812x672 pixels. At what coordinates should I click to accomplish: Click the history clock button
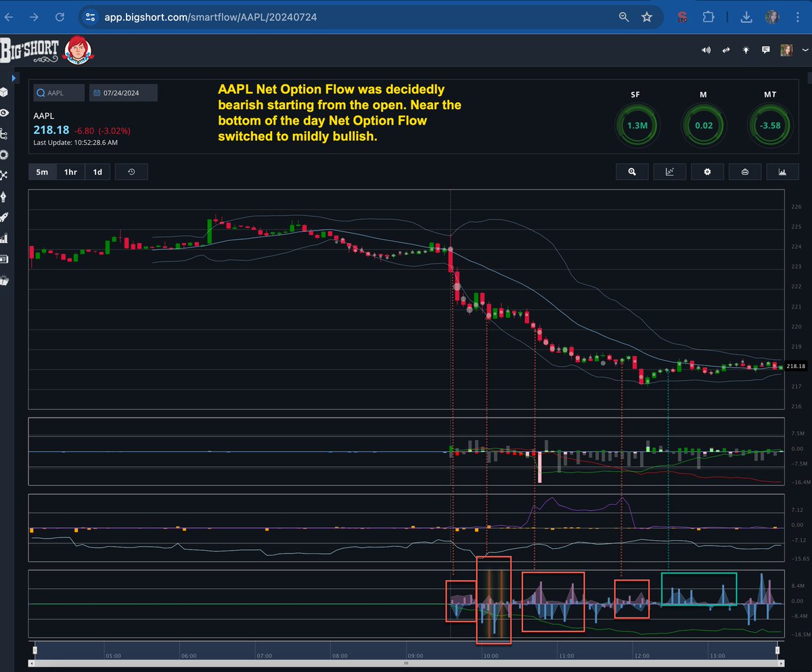[x=131, y=172]
